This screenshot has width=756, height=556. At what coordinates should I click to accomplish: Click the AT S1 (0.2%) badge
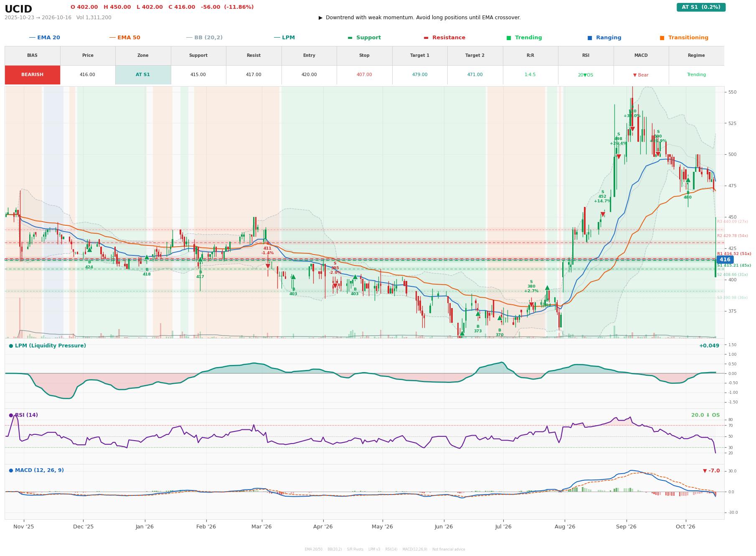(701, 7)
